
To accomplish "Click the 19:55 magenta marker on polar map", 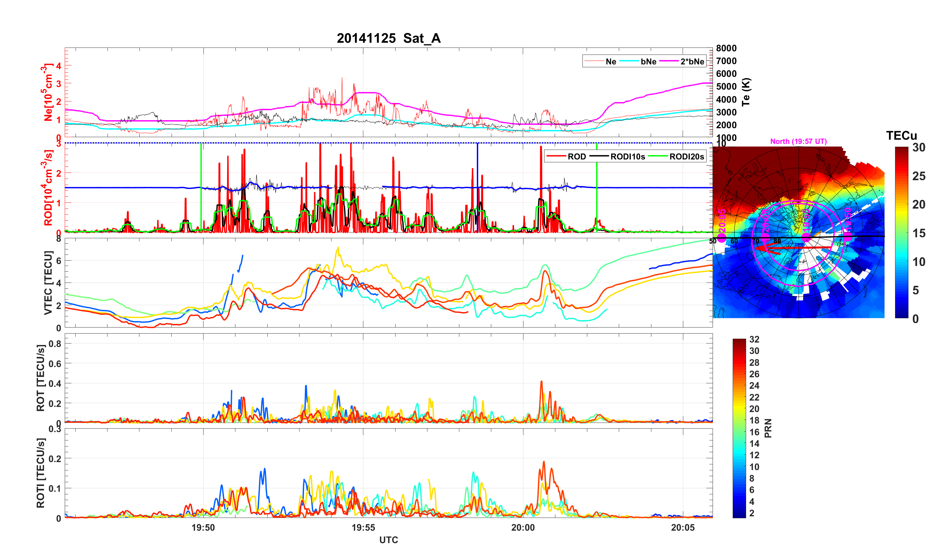I will pyautogui.click(x=806, y=237).
